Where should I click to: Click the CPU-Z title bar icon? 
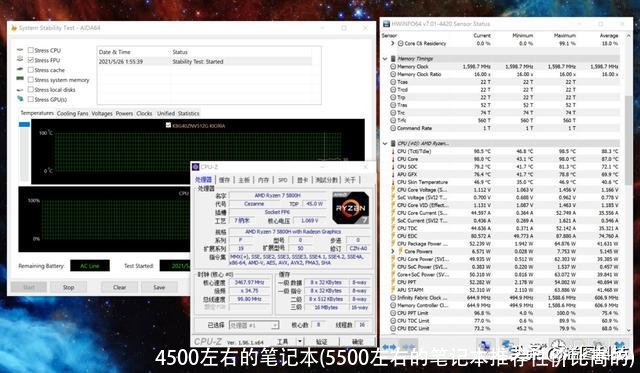(x=196, y=167)
